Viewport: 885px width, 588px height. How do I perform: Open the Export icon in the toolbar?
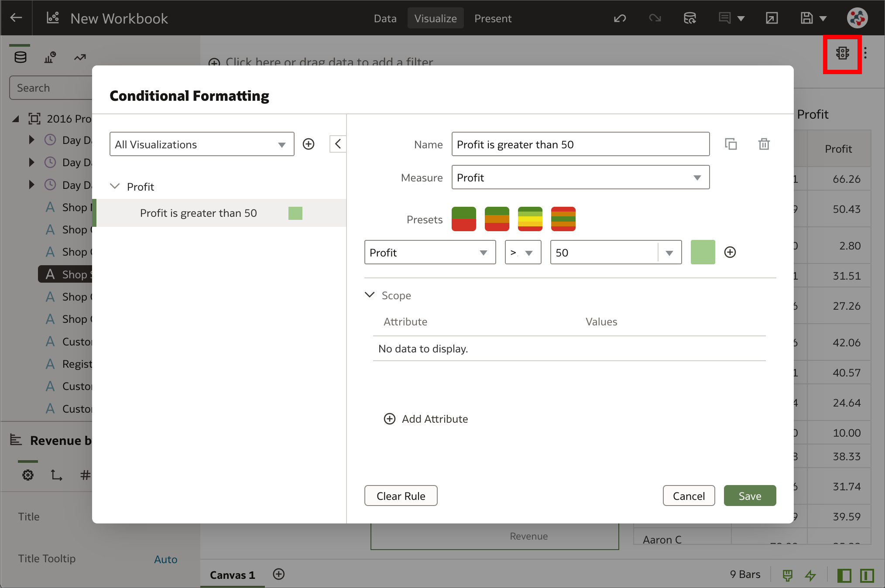772,18
